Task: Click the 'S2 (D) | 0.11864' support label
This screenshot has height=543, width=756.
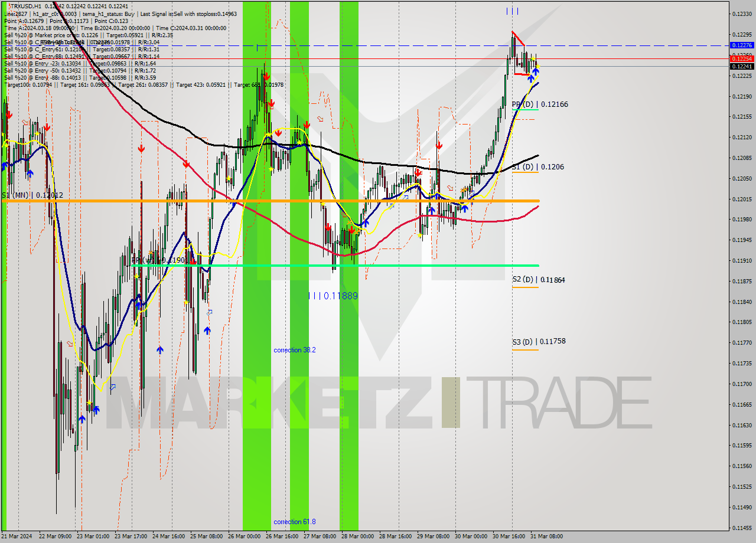Action: [x=538, y=280]
